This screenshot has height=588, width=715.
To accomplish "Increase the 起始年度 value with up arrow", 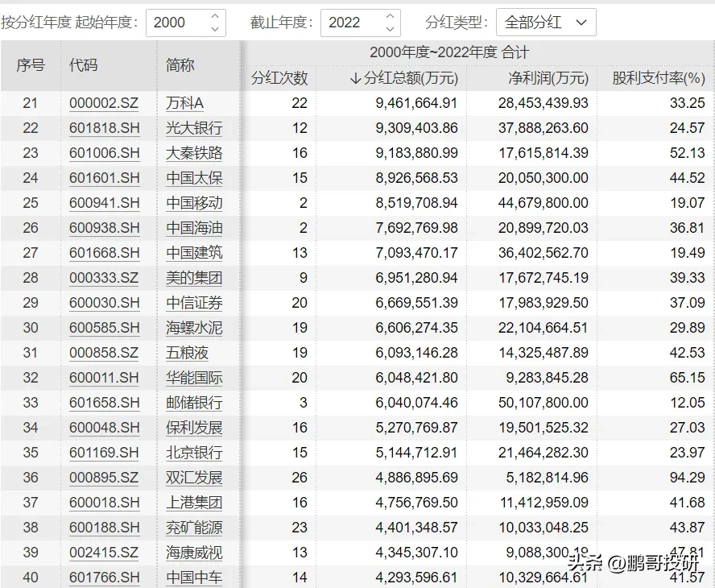I will [215, 16].
